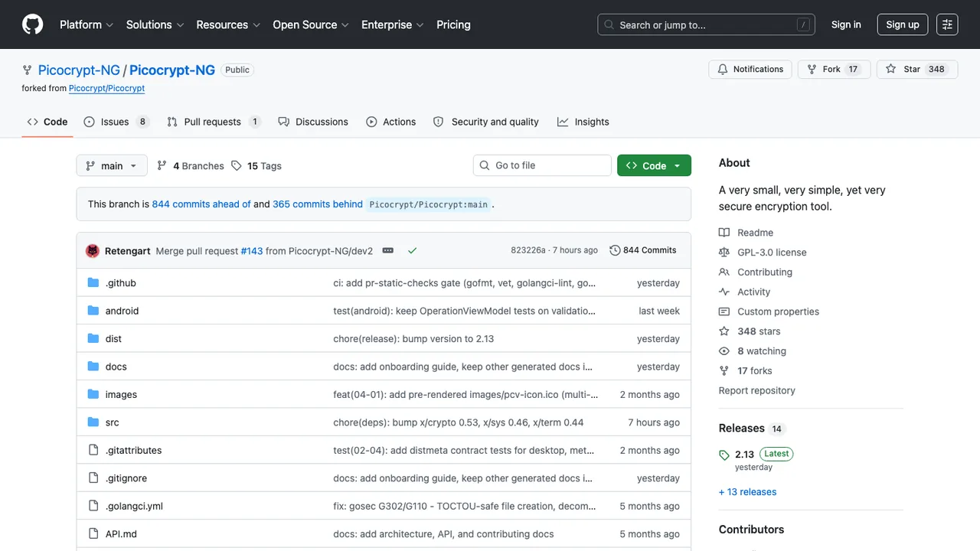
Task: Go to the Discussions tab
Action: click(x=313, y=122)
